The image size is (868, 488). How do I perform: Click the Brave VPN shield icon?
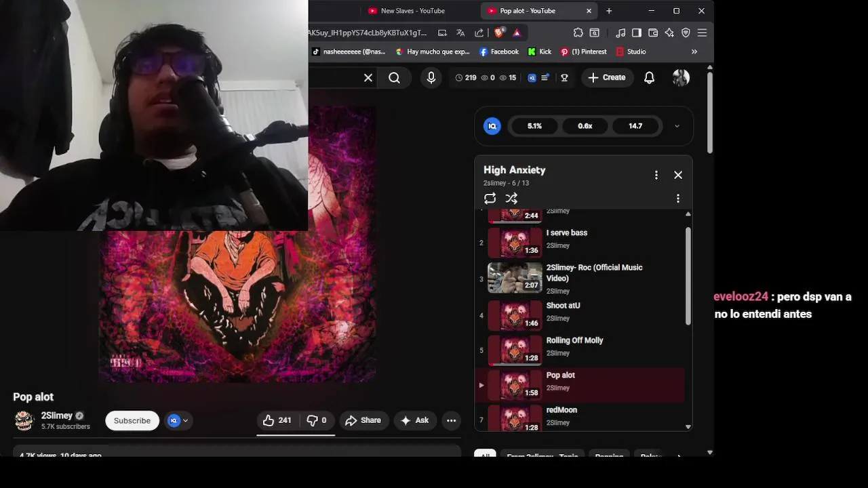click(x=686, y=33)
